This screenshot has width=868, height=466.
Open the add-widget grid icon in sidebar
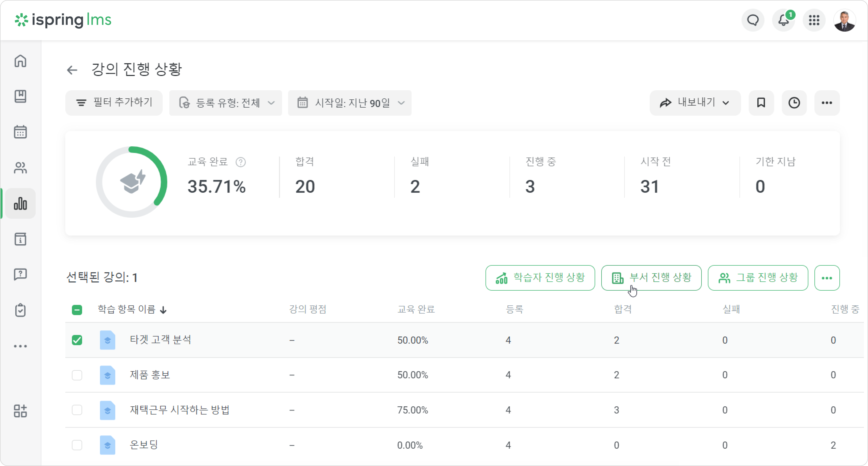click(20, 411)
